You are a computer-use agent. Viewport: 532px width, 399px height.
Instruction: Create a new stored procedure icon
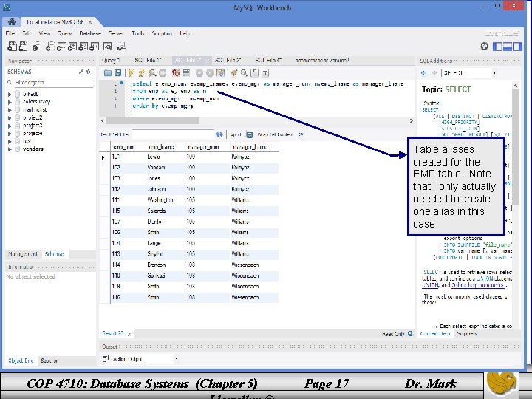click(x=83, y=47)
